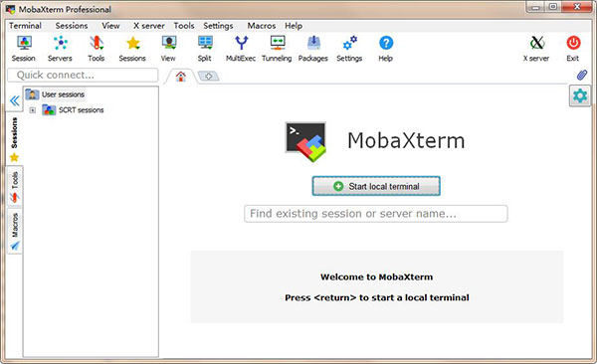Activate the MultiExec toolbar icon
The image size is (597, 364).
(x=241, y=49)
